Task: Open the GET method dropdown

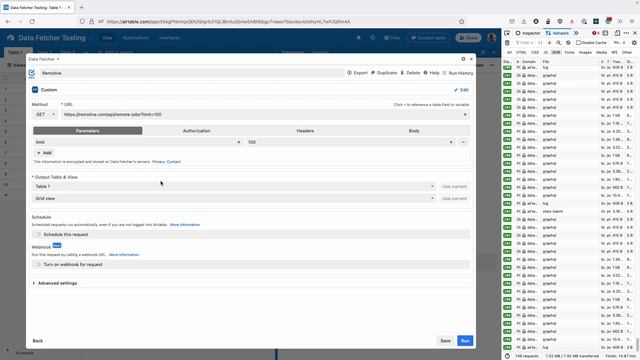Action: (x=44, y=115)
